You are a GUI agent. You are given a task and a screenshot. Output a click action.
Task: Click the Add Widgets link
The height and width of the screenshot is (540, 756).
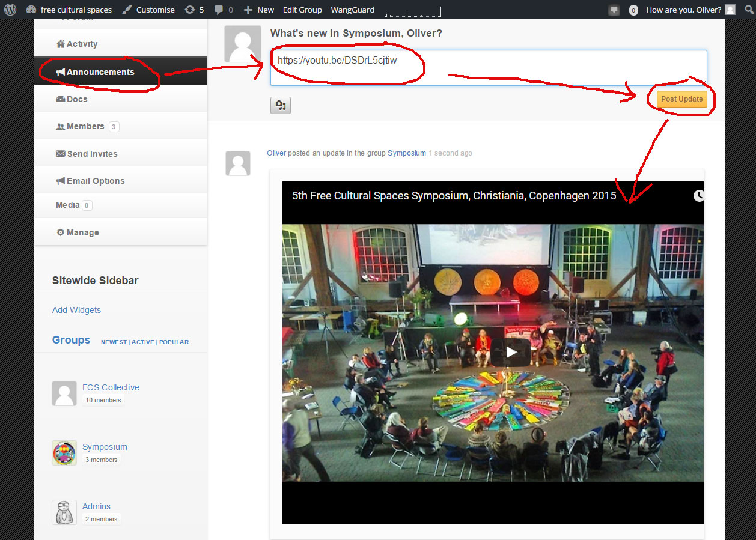pos(76,310)
